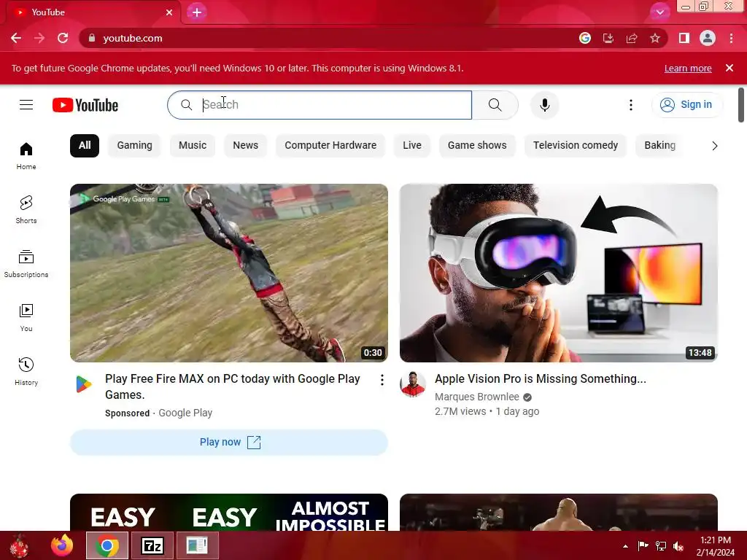Open Shorts from the sidebar
The image size is (747, 560).
click(26, 209)
